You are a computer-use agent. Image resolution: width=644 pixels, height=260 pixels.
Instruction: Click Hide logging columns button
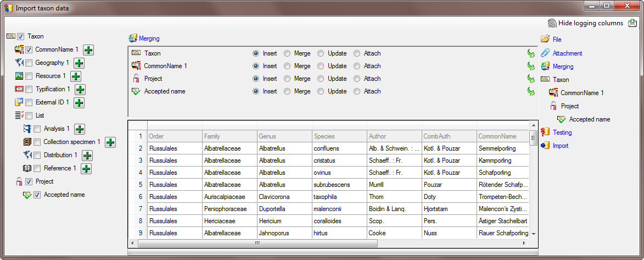click(590, 23)
